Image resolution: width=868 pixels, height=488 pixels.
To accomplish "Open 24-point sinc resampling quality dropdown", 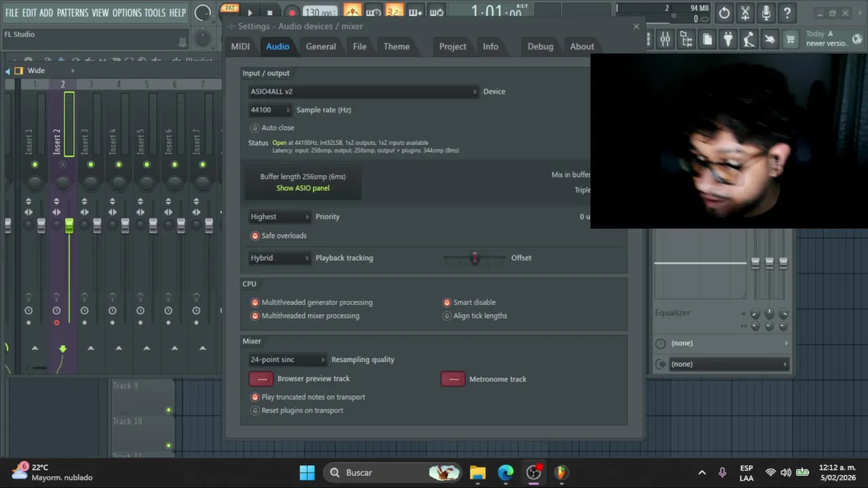I will 288,360.
